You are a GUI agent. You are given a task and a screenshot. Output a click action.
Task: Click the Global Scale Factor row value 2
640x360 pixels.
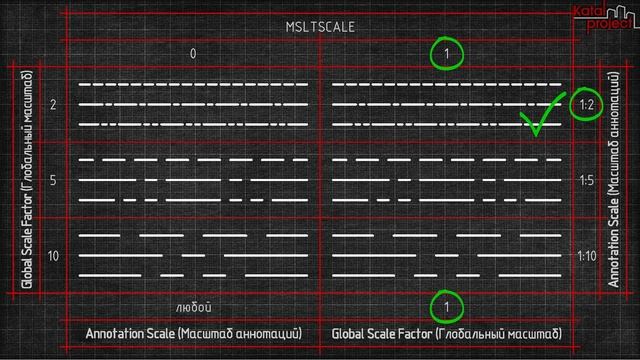(53, 105)
